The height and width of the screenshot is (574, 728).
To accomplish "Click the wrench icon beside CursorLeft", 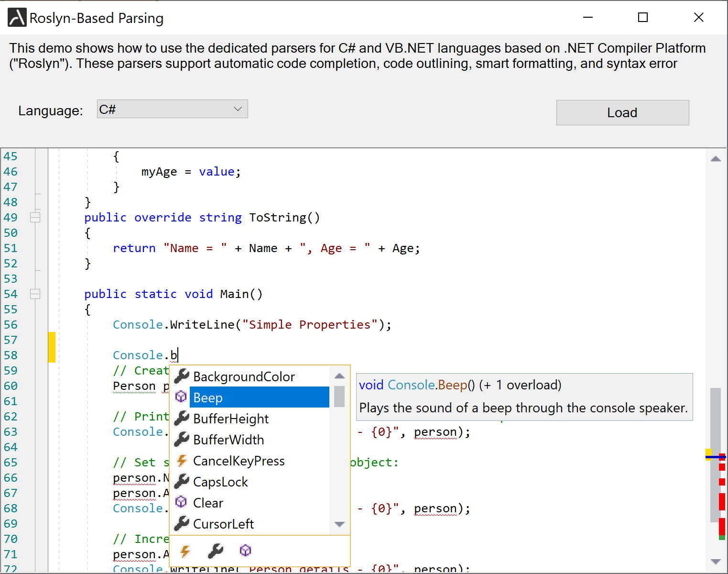I will tap(182, 524).
